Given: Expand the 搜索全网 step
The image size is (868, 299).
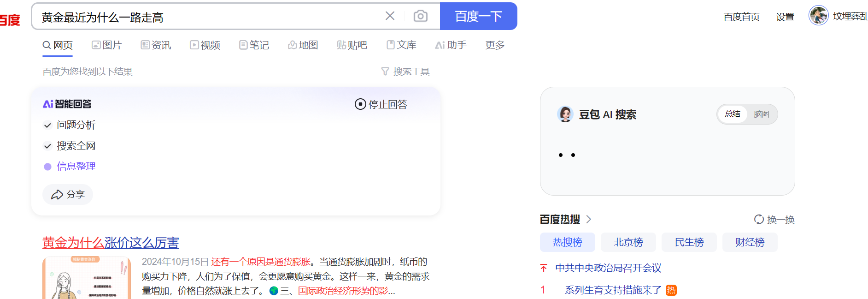Looking at the screenshot, I should click(x=47, y=146).
